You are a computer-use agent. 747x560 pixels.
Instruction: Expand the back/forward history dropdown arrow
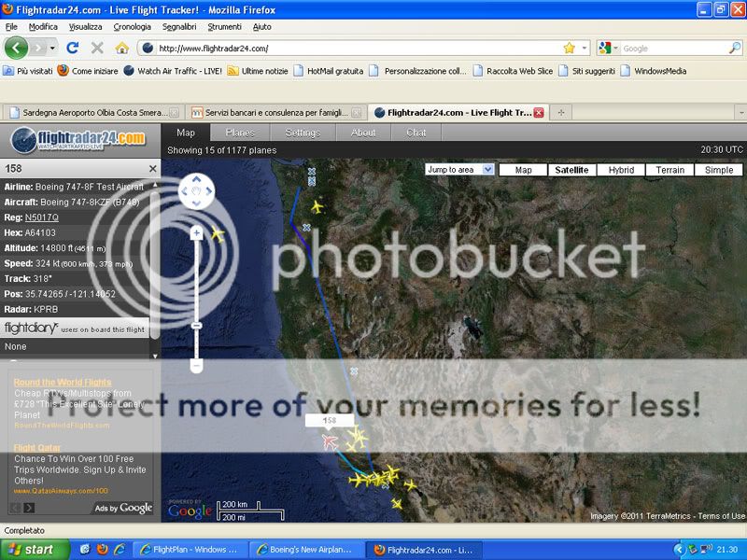tap(52, 48)
